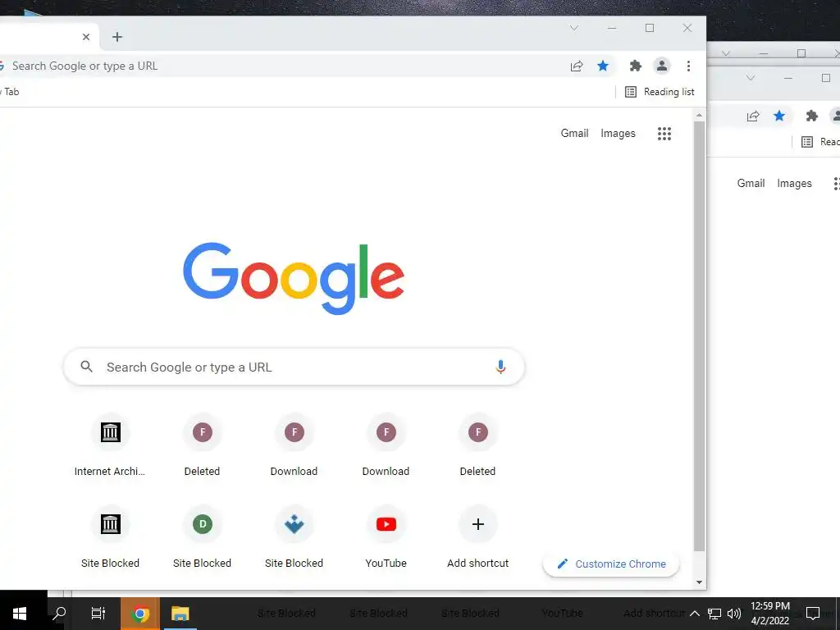Open the YouTube shortcut
Screen dimensions: 840x630
click(x=386, y=536)
